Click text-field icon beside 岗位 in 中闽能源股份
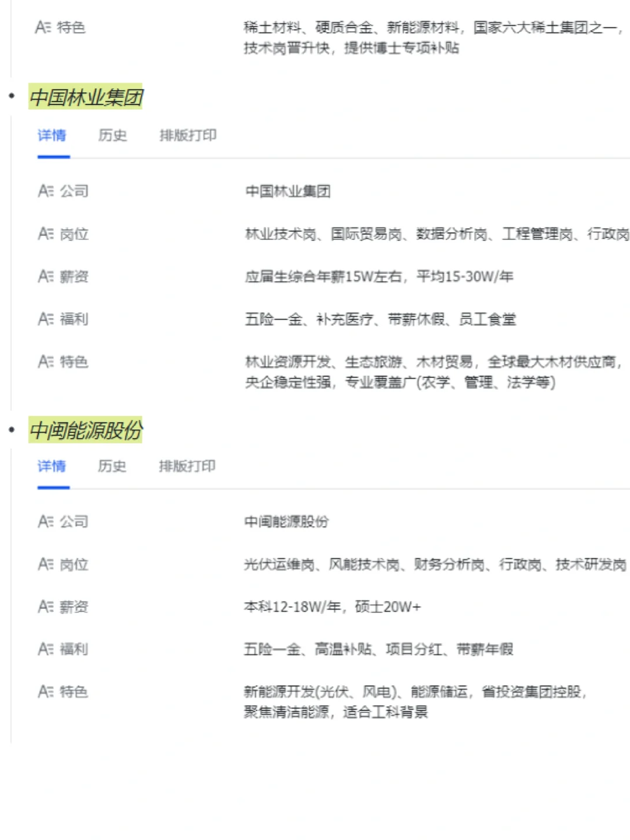The image size is (630, 840). 46,564
